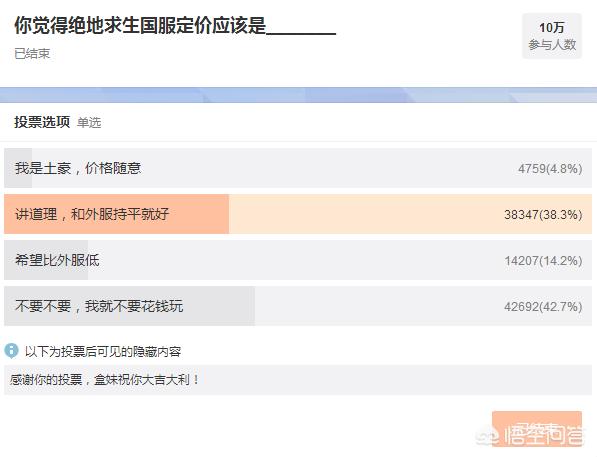Click the 38347(38.3%) vote count

[543, 214]
